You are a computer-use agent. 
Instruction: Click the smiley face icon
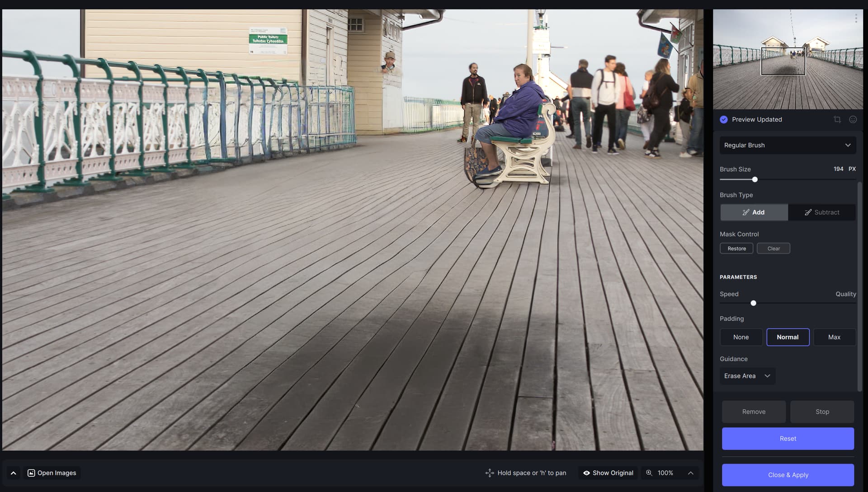point(853,120)
